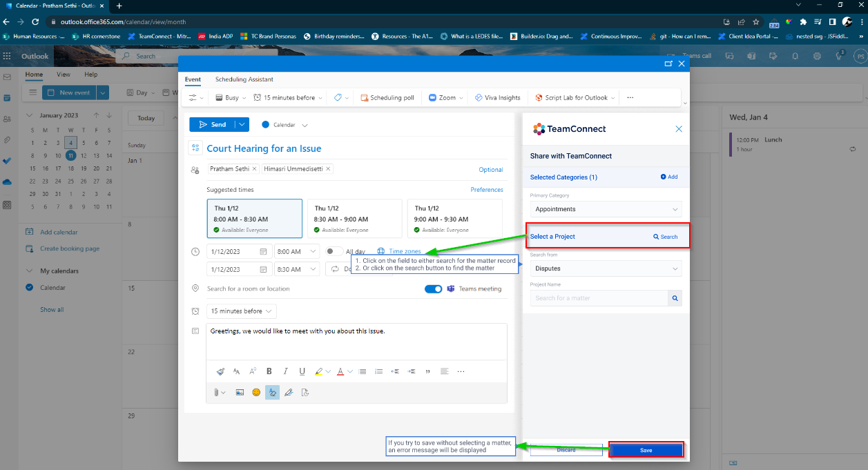Open more toolbar options ellipsis

click(630, 97)
